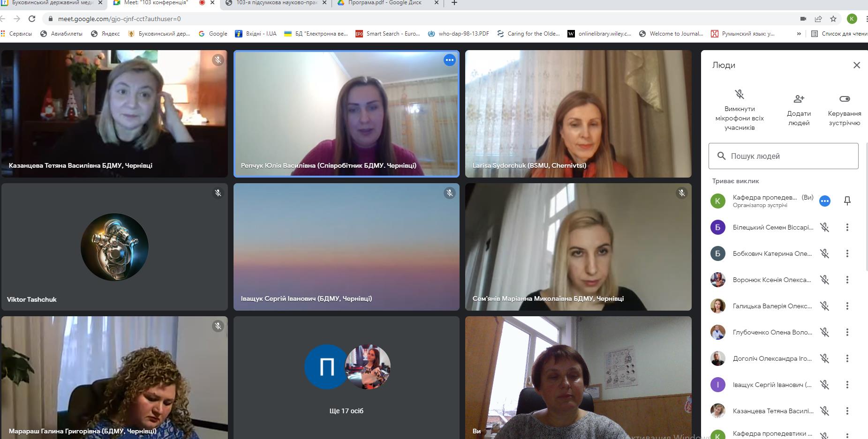Open Авиабилеты bookmark
The height and width of the screenshot is (439, 868).
[61, 34]
